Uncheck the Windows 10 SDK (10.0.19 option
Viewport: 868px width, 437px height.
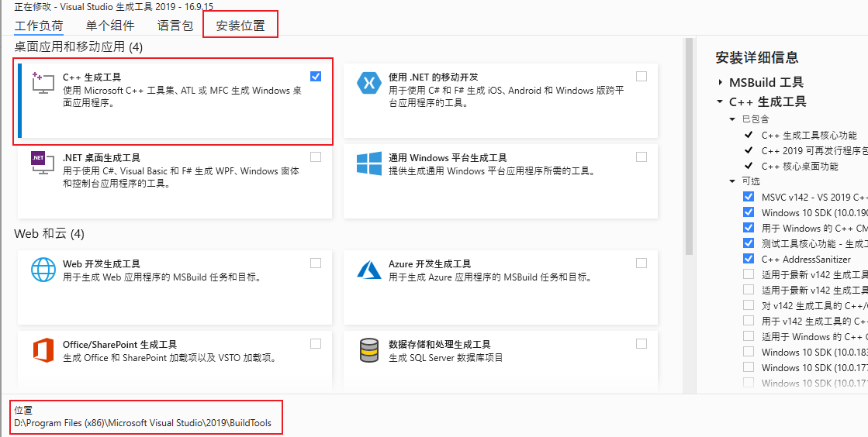click(x=749, y=212)
